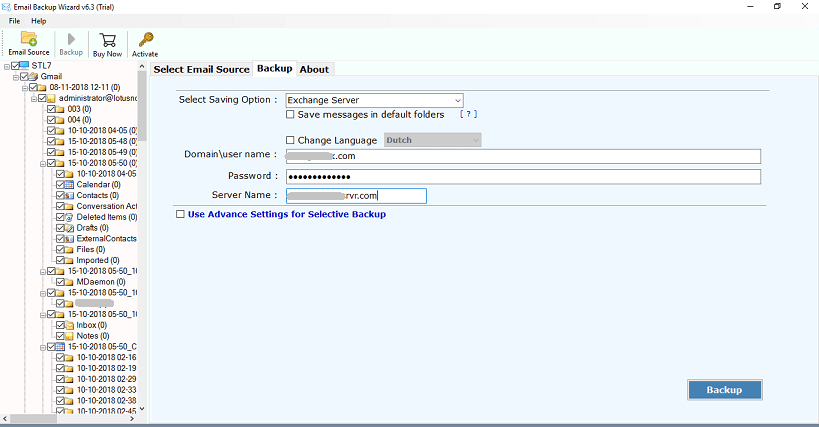Click the Server Name input field
819x427 pixels.
tap(356, 196)
